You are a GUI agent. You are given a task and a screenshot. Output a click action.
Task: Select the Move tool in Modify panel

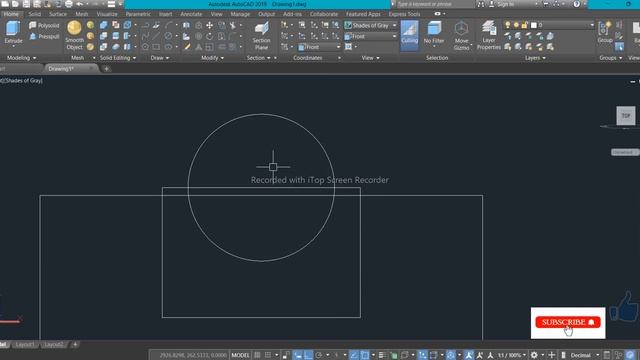[x=209, y=25]
